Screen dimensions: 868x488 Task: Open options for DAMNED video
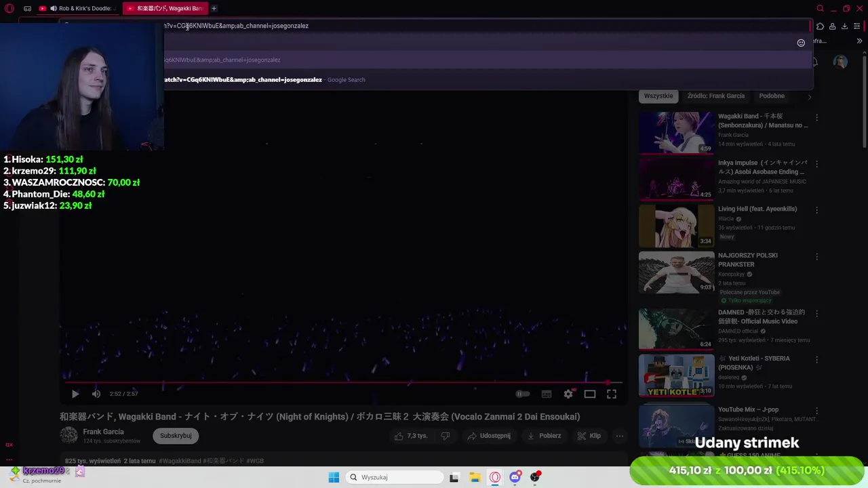tap(816, 314)
